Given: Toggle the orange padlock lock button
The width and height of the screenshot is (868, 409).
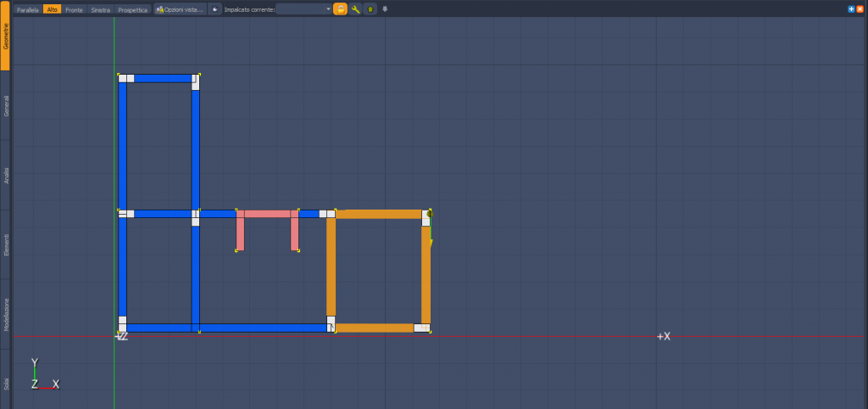Looking at the screenshot, I should [x=340, y=9].
